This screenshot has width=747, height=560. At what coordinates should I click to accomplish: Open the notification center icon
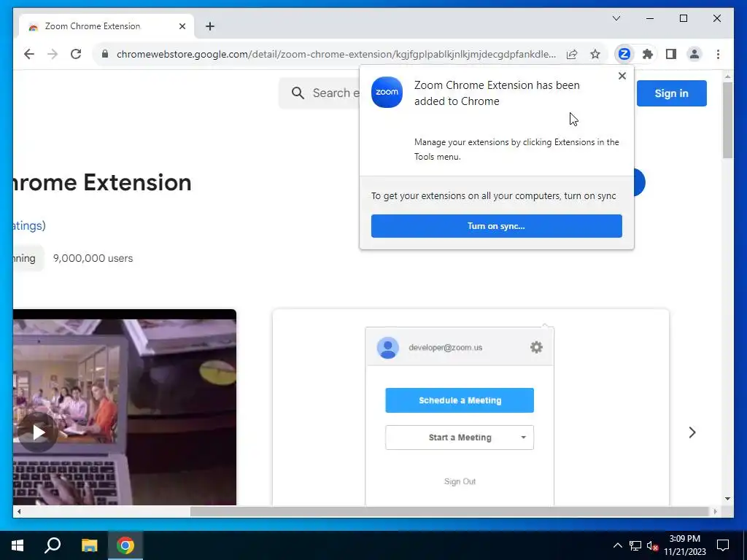point(723,545)
